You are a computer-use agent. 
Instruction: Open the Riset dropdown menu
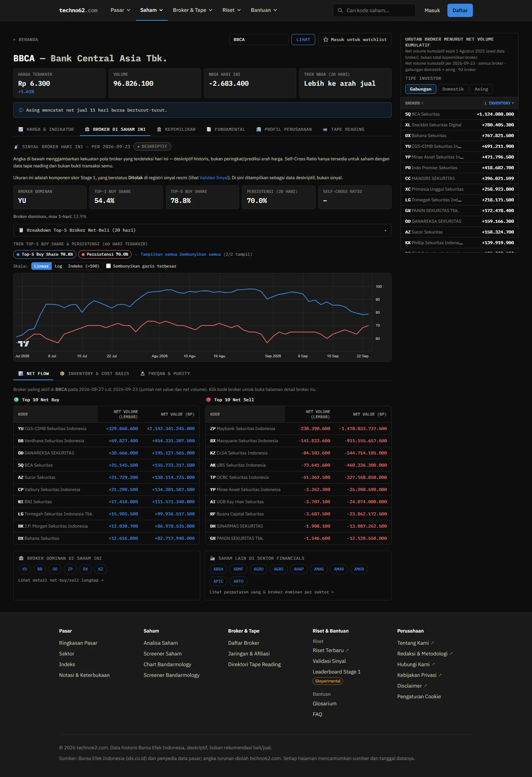[232, 10]
